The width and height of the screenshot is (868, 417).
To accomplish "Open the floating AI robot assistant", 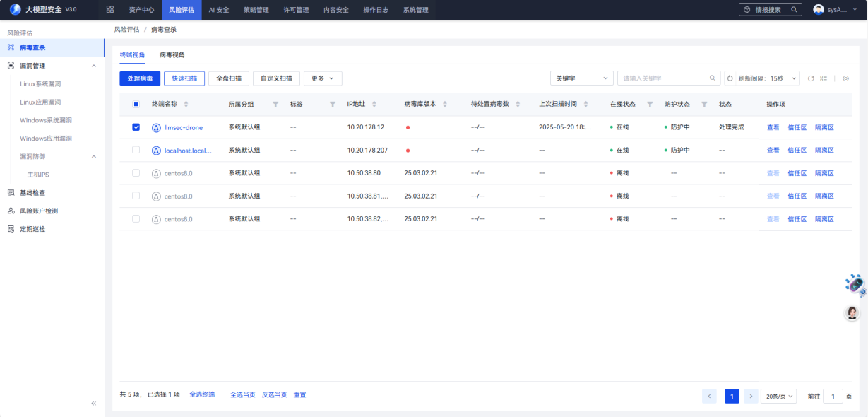I will [855, 284].
